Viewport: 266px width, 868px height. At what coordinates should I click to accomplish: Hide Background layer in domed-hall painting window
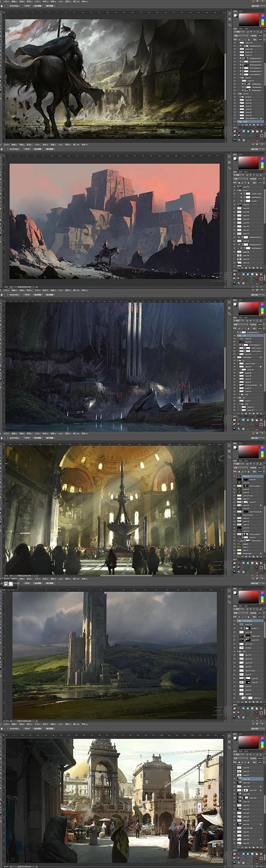tap(234, 554)
